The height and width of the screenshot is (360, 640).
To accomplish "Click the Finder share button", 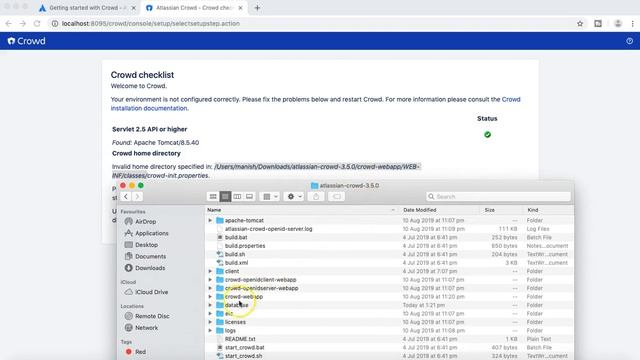I will (316, 197).
